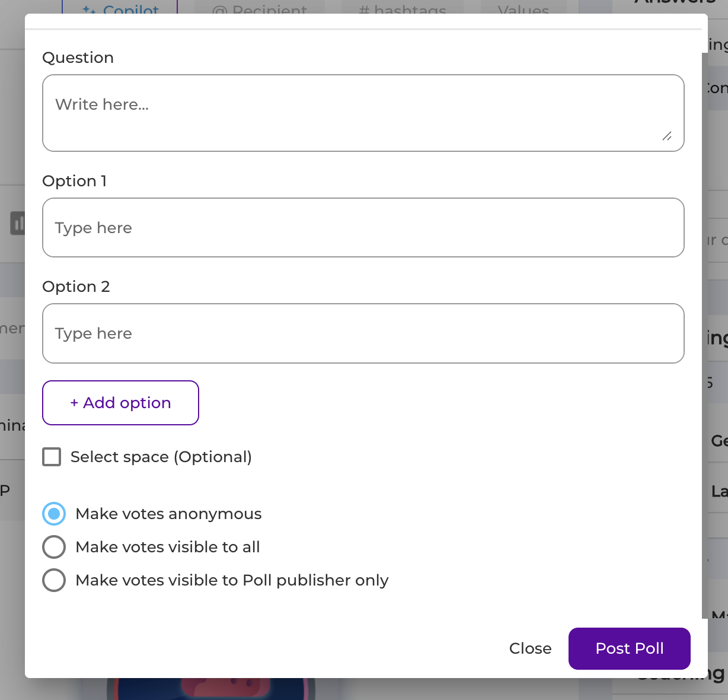
Task: Click the dialog's vertical scrollbar
Action: click(704, 335)
